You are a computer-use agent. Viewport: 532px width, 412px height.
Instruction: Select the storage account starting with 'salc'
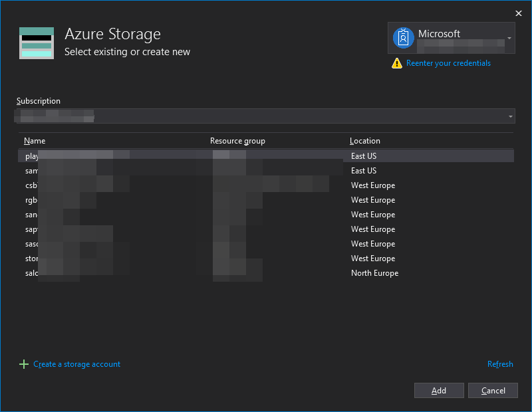point(266,272)
